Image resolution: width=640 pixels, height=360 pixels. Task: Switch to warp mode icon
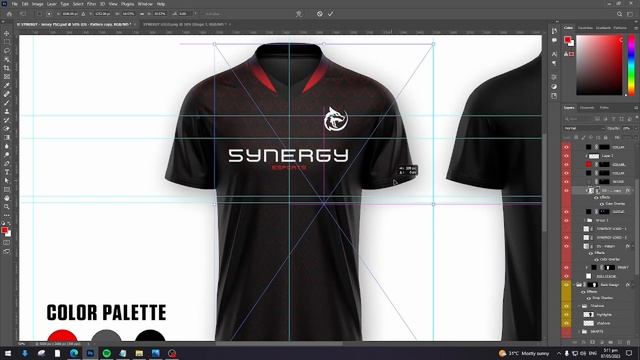click(x=299, y=13)
